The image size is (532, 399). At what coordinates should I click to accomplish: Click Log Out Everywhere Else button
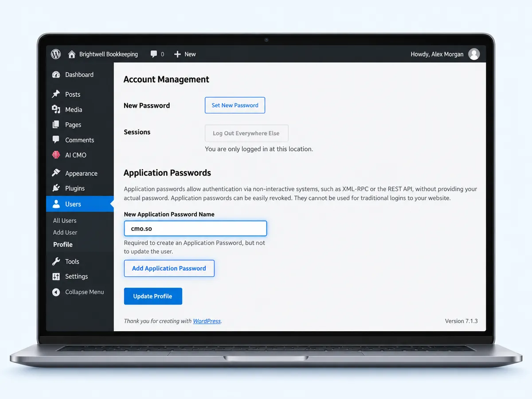click(x=246, y=133)
